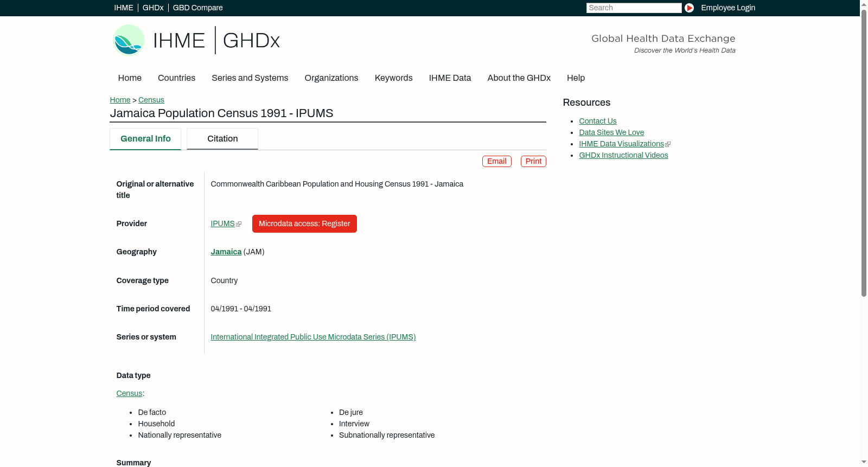Go to the Home menu item
Viewport: 868px width, 467px height.
coord(130,78)
